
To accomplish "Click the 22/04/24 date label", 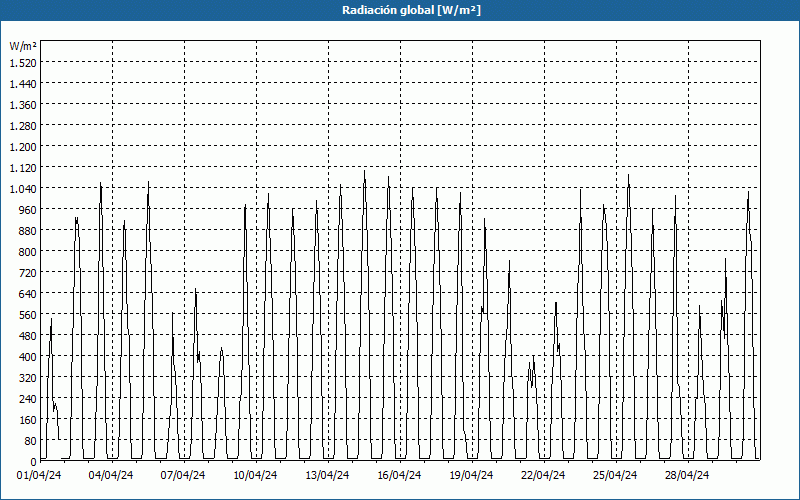I will pos(543,475).
